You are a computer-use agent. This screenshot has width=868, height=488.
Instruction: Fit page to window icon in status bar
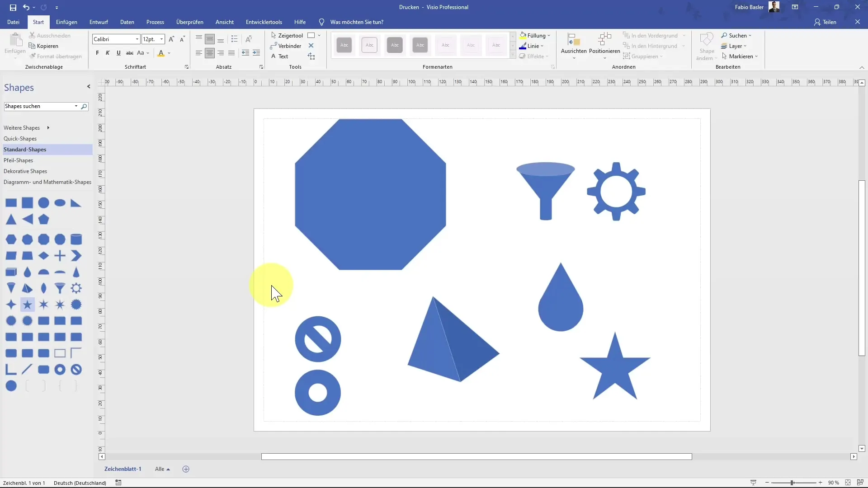(x=848, y=483)
